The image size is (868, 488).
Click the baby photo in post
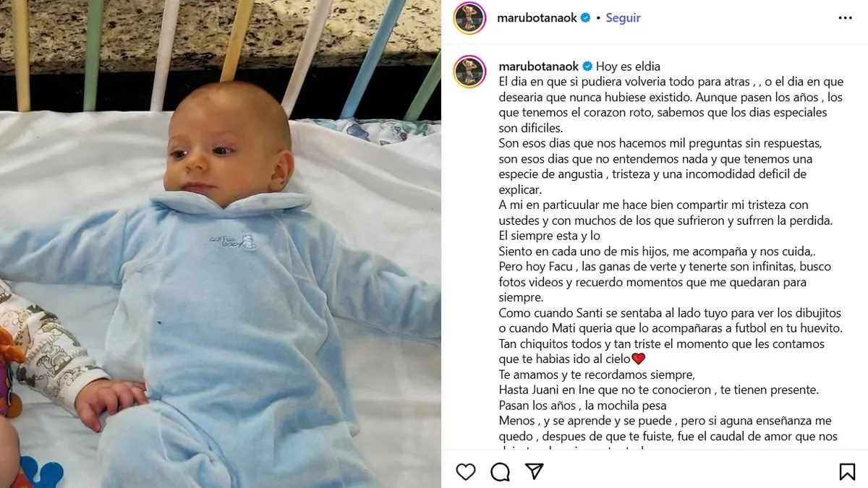220,244
